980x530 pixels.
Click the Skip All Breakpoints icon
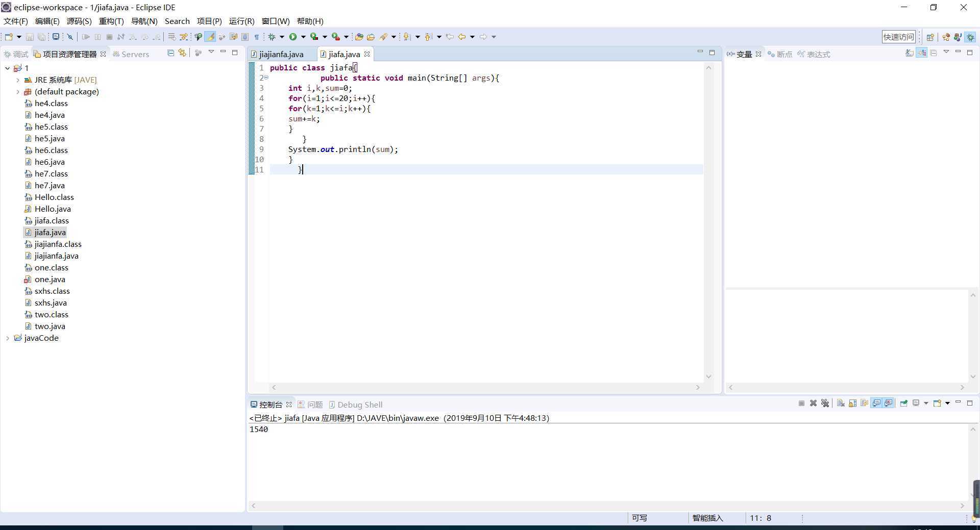70,37
